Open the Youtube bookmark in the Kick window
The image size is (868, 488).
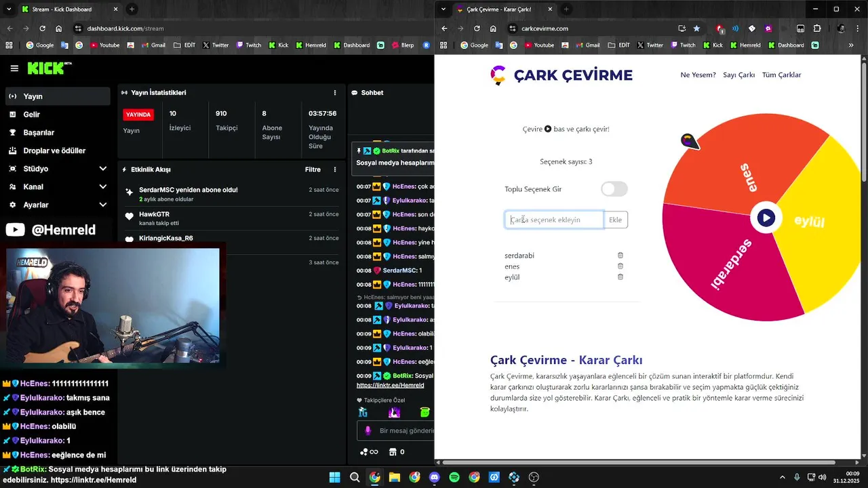point(104,45)
